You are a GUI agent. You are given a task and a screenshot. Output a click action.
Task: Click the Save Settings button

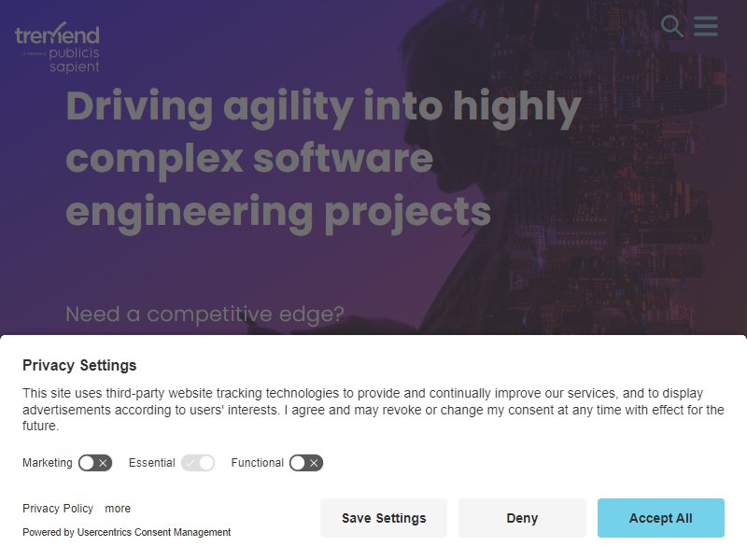click(384, 518)
